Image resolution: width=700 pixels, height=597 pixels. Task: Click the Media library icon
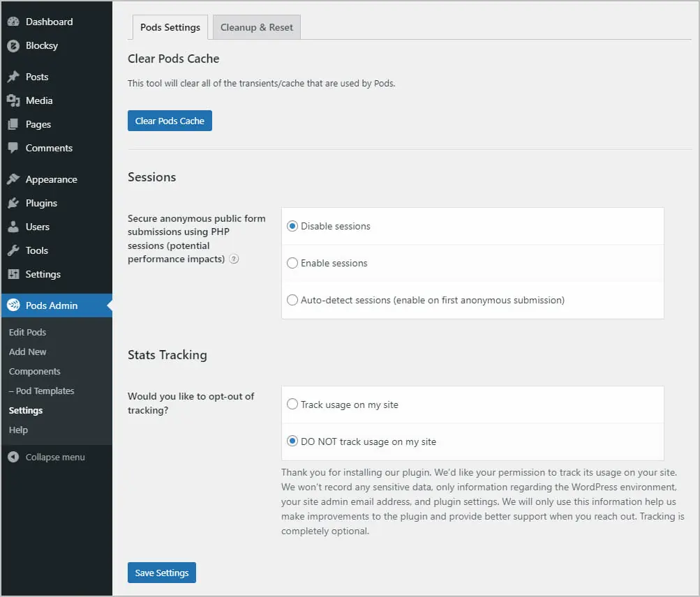(x=13, y=100)
